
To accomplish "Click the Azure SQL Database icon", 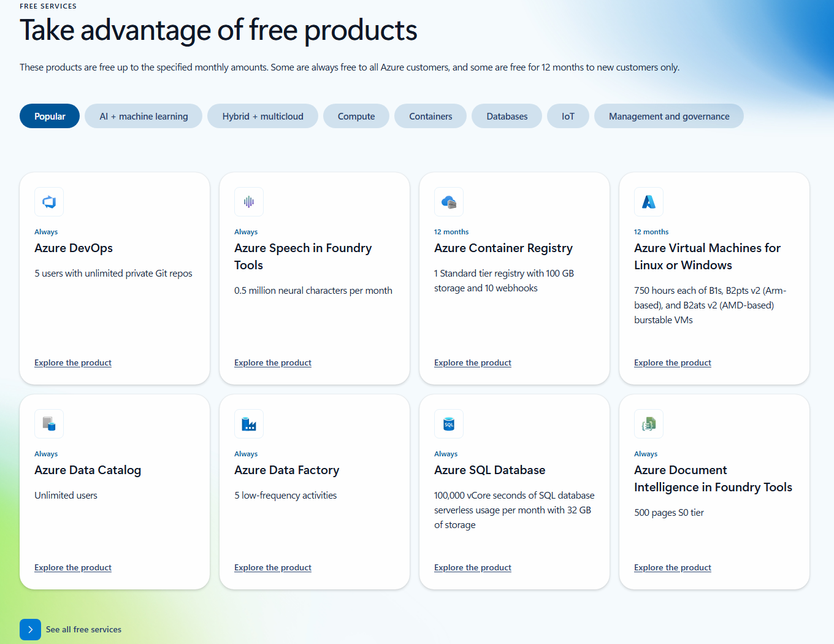I will (x=449, y=424).
